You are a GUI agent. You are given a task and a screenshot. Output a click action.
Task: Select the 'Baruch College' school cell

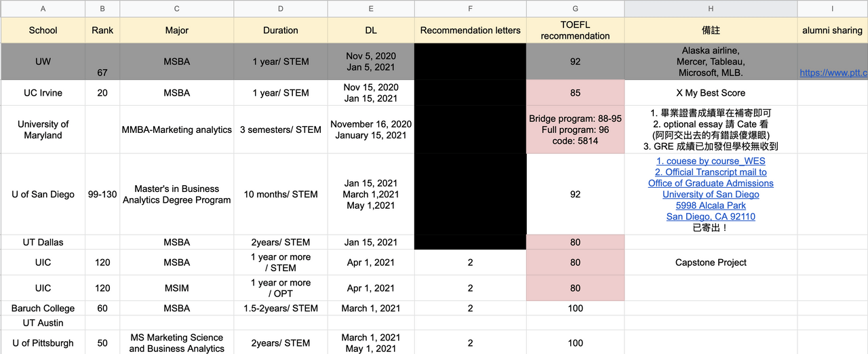tap(43, 309)
